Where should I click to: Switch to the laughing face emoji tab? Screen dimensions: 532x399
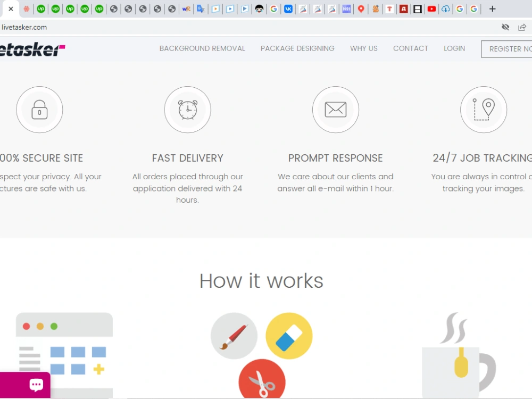click(259, 9)
